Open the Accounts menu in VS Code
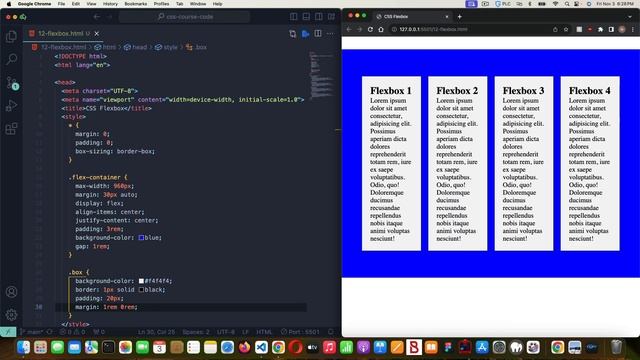 coord(11,292)
